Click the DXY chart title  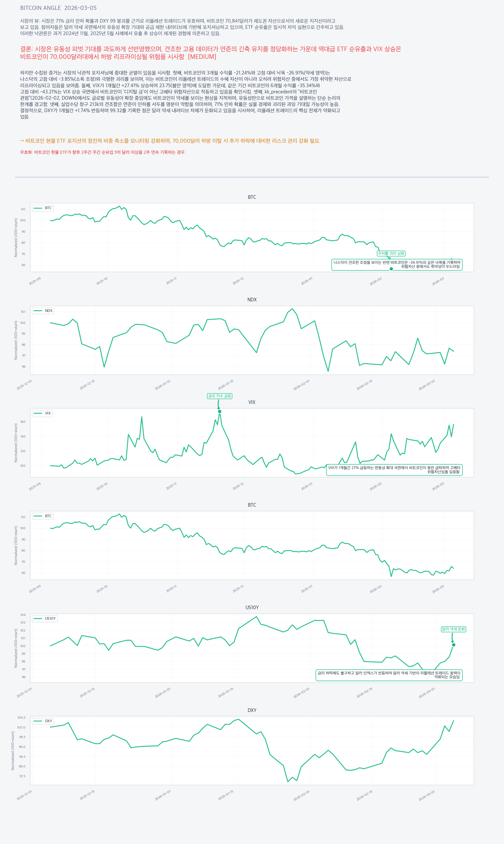[252, 710]
